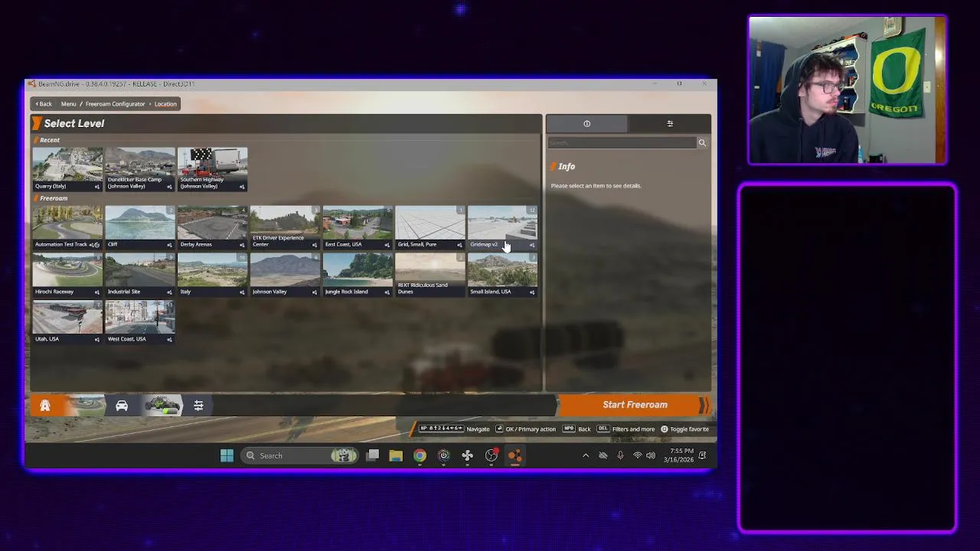Click the search magnifier icon in details panel

point(701,143)
